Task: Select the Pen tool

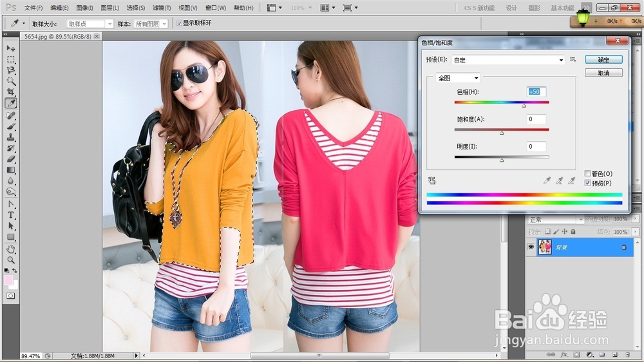Action: click(11, 204)
